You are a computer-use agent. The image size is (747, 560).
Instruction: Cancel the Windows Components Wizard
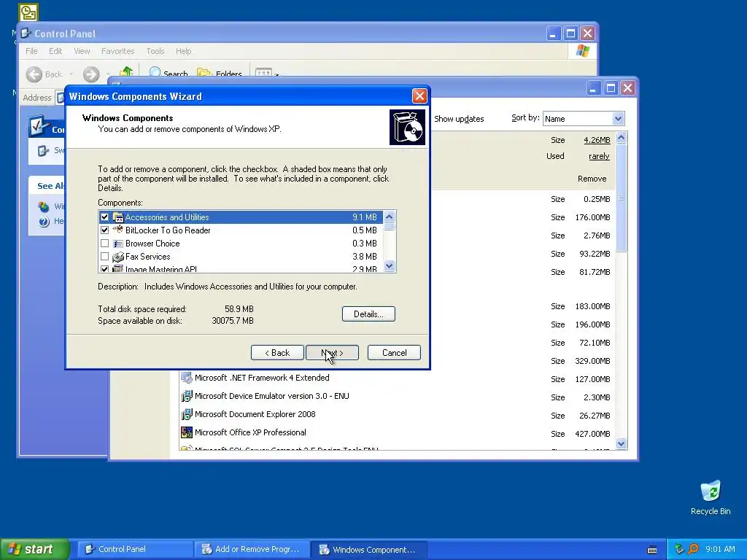[x=394, y=353]
